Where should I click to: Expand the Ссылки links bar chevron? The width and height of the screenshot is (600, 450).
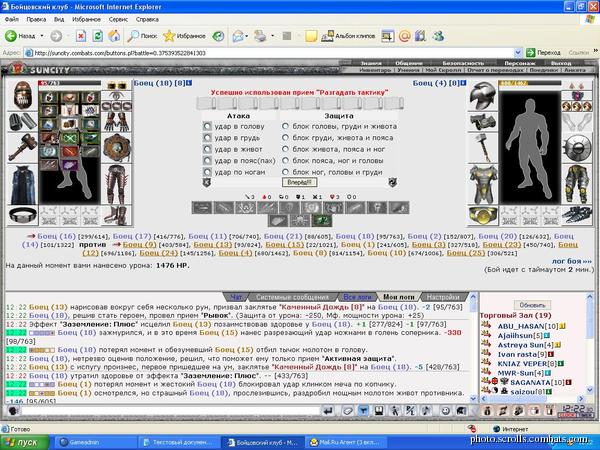[x=595, y=51]
